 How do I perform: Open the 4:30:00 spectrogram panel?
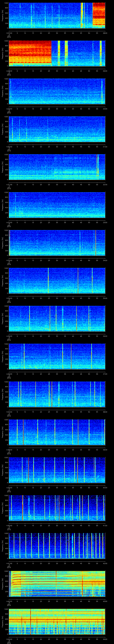(57, 129)
